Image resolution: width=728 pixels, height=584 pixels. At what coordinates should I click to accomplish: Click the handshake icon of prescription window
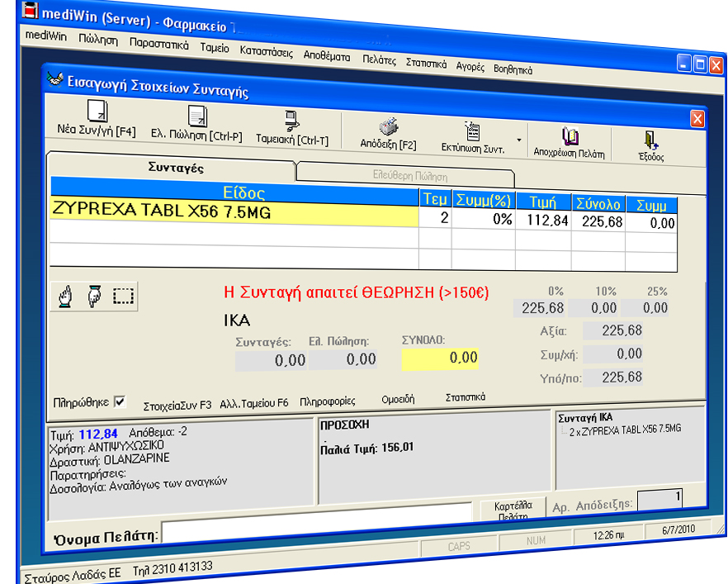point(54,78)
